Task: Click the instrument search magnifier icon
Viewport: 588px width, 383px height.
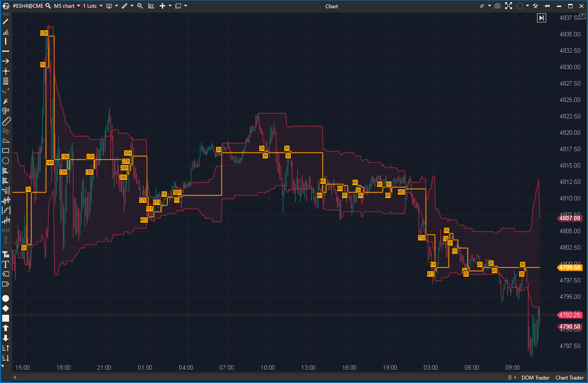Action: coord(48,6)
